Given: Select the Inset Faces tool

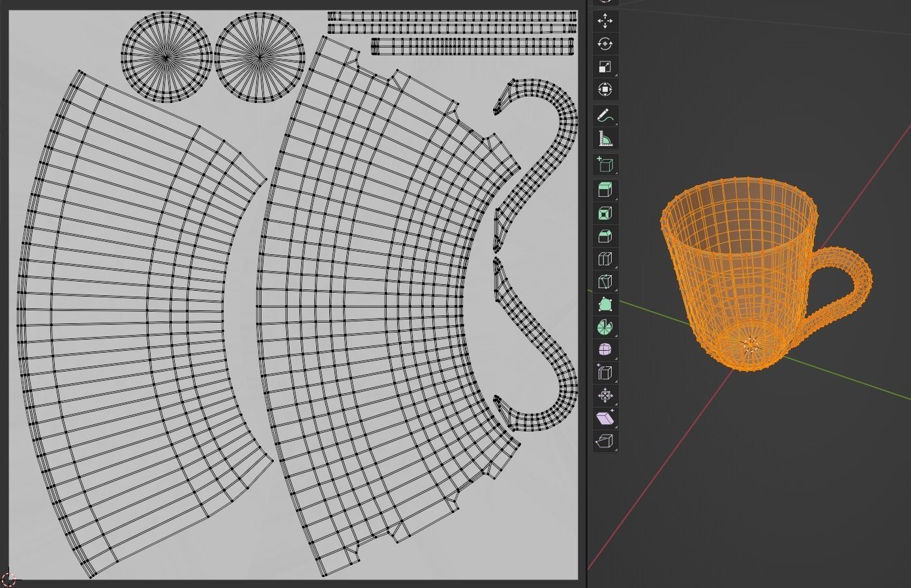Looking at the screenshot, I should pyautogui.click(x=605, y=213).
